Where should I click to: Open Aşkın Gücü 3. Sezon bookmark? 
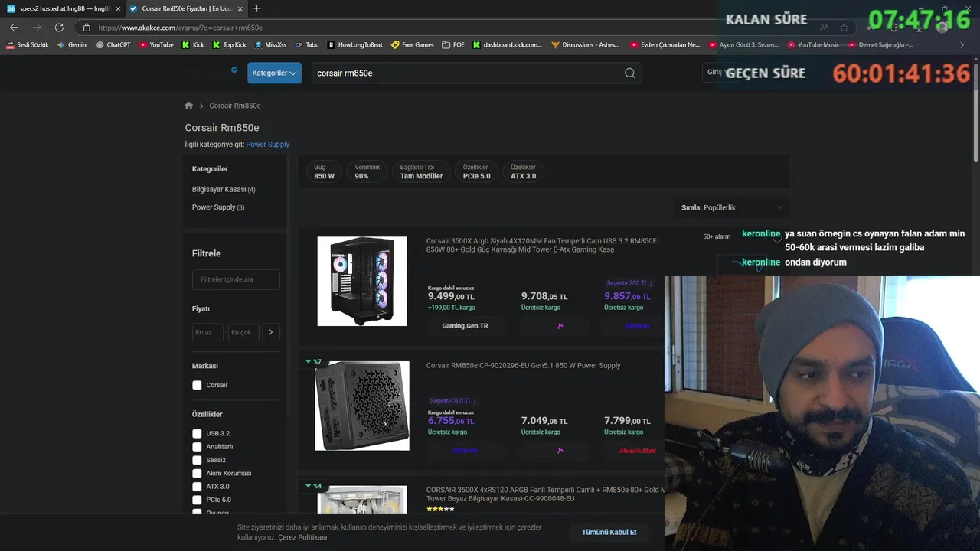point(743,45)
